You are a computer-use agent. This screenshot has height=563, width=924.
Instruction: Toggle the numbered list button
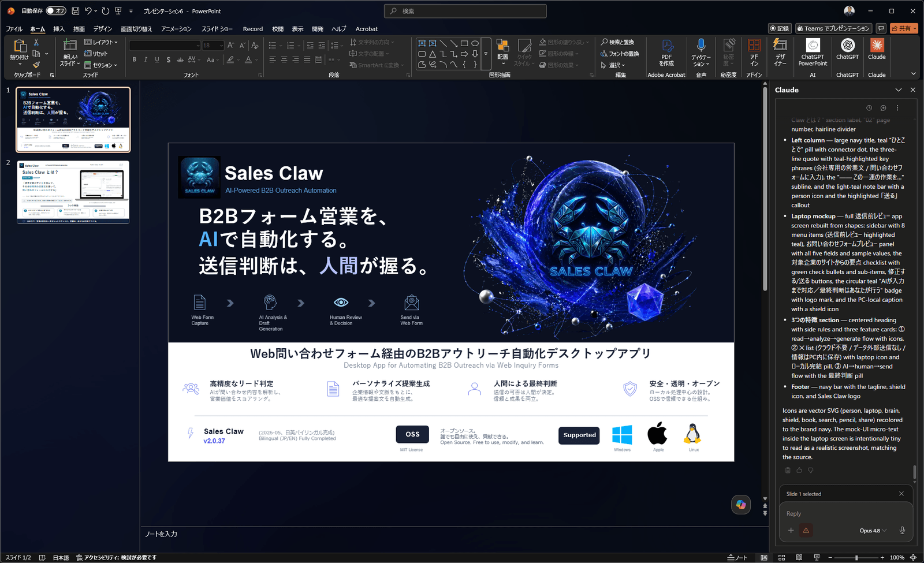(x=290, y=46)
